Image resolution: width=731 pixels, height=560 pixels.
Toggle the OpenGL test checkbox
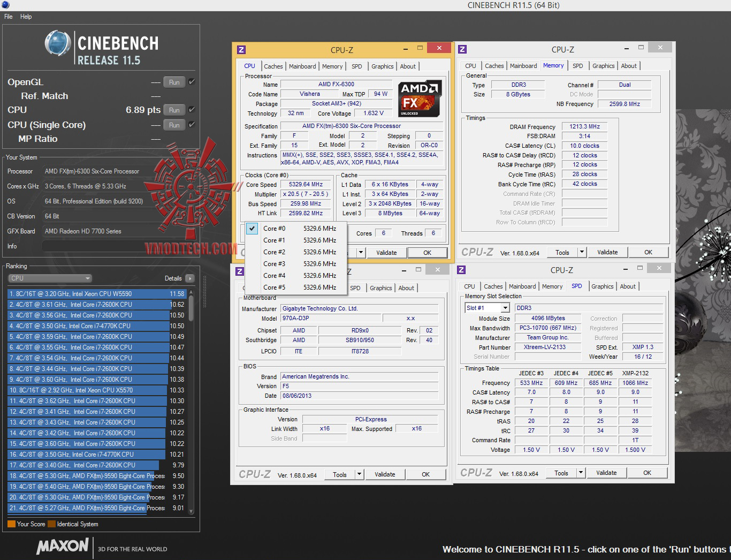pos(192,82)
